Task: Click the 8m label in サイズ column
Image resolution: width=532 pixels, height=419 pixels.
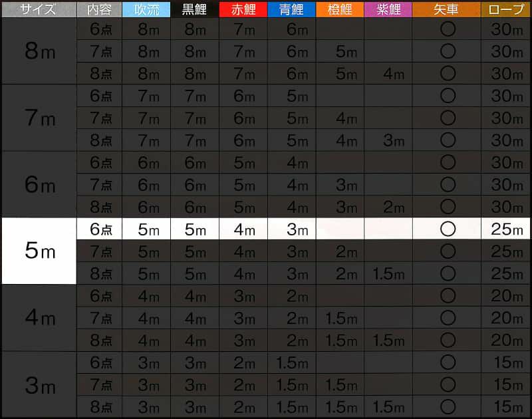Action: coord(39,51)
